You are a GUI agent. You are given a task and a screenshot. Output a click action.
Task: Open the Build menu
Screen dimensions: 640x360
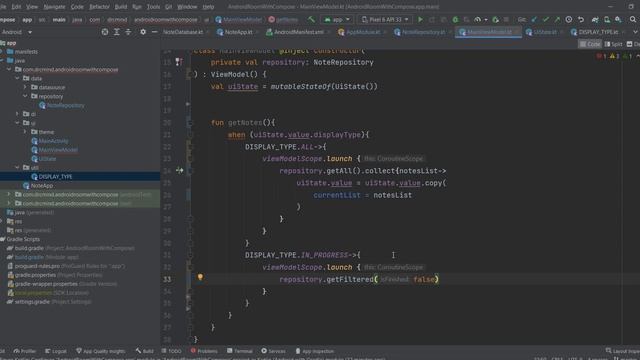coord(121,7)
